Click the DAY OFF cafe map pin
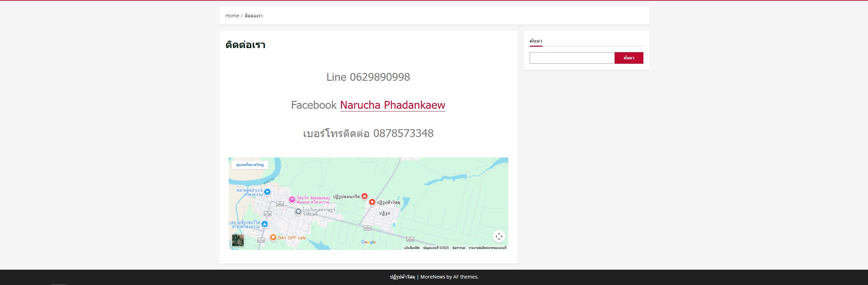This screenshot has height=285, width=868. click(273, 237)
